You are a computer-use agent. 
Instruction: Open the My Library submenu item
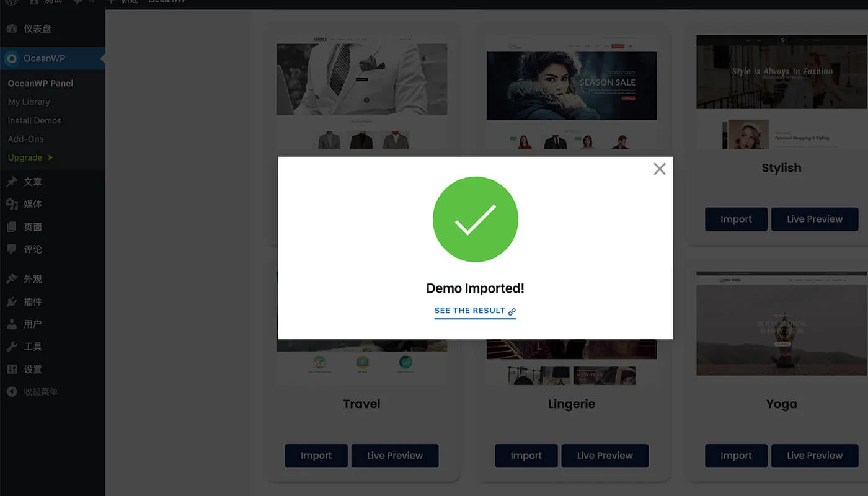tap(29, 102)
